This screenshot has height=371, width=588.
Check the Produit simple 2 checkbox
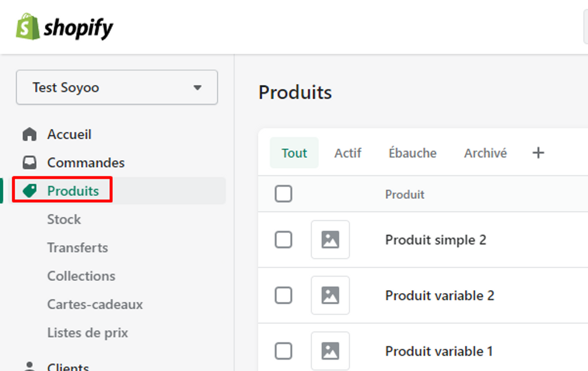pyautogui.click(x=283, y=240)
